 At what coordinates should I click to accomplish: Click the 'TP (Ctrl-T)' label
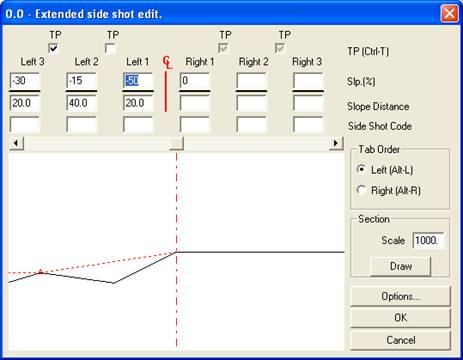point(368,51)
